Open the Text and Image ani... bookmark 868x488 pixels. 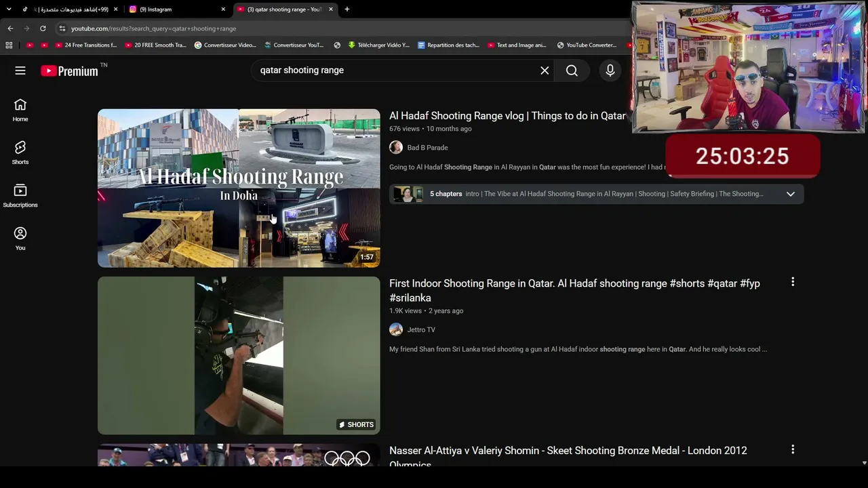click(x=517, y=45)
